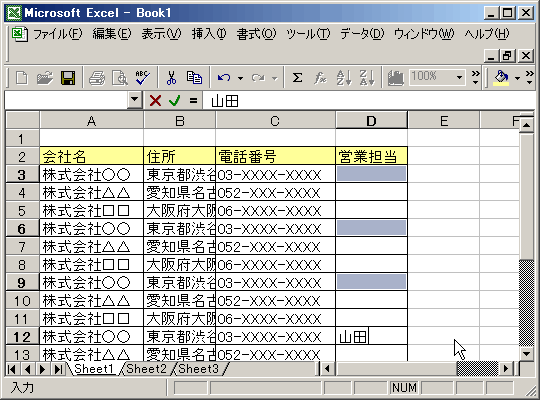The height and width of the screenshot is (400, 540).
Task: Cancel the entry with the red X
Action: 155,101
